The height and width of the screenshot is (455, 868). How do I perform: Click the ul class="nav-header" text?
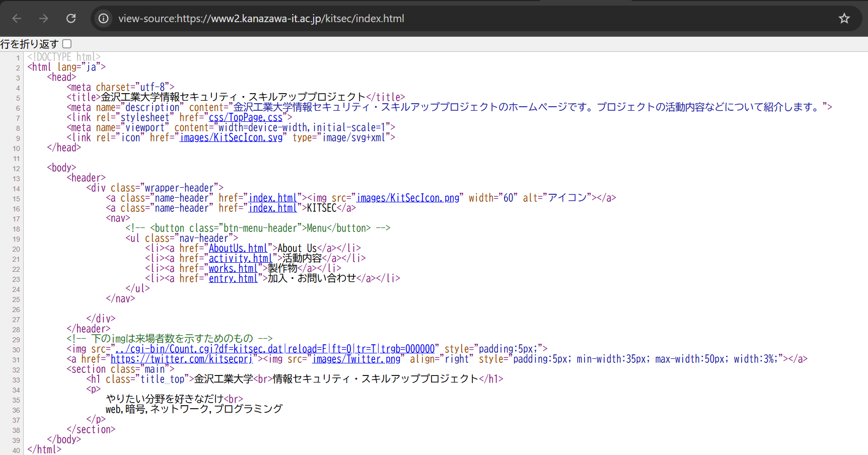click(182, 238)
